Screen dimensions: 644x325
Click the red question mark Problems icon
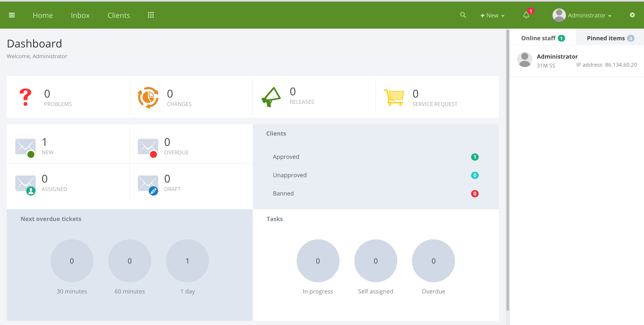click(x=26, y=97)
